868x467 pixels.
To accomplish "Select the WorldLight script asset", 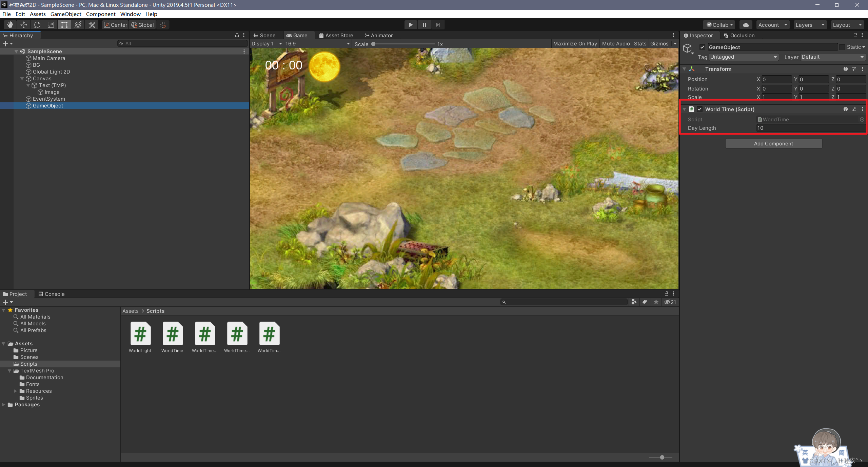I will coord(140,337).
